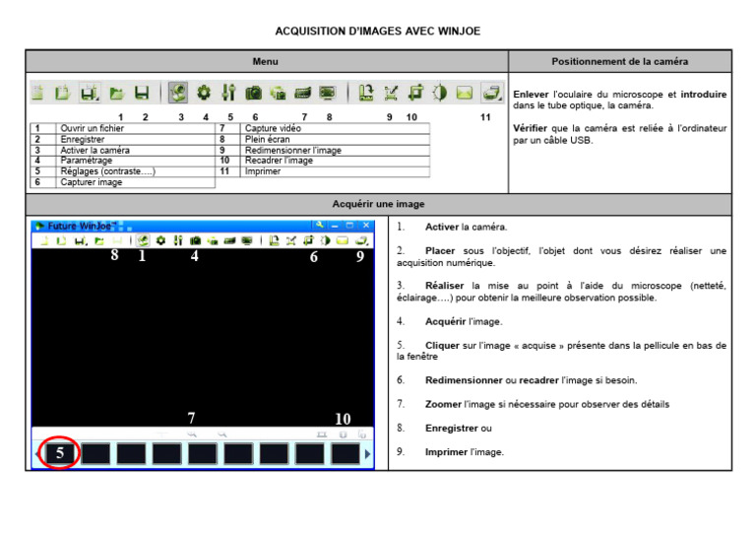
Task: Click the half-circle contrast icon in Menu toolbar
Action: coord(440,93)
